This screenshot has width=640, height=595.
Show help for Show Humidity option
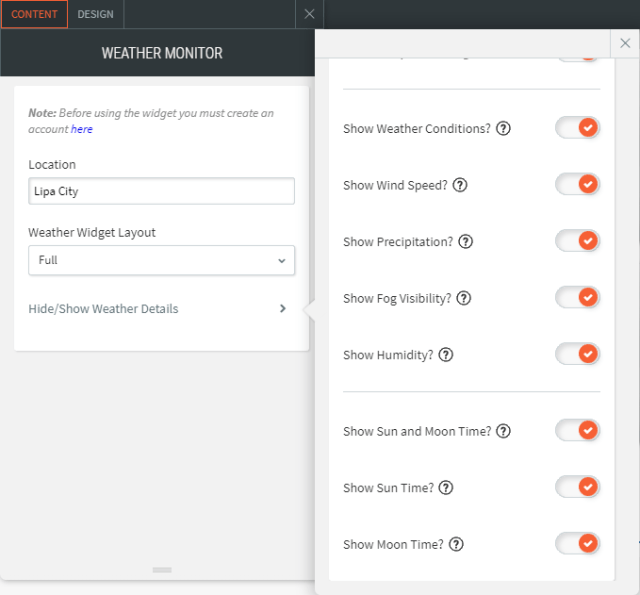point(446,355)
